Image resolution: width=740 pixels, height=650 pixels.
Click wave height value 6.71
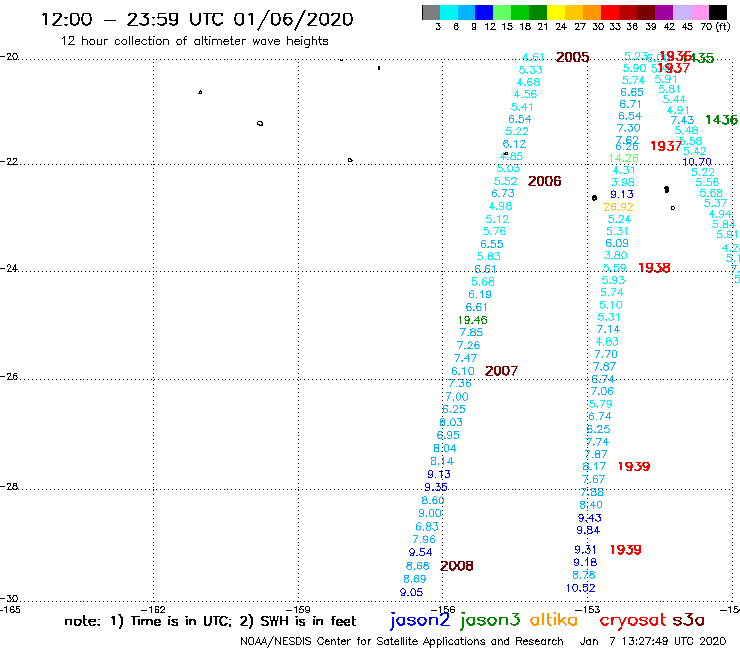click(630, 104)
